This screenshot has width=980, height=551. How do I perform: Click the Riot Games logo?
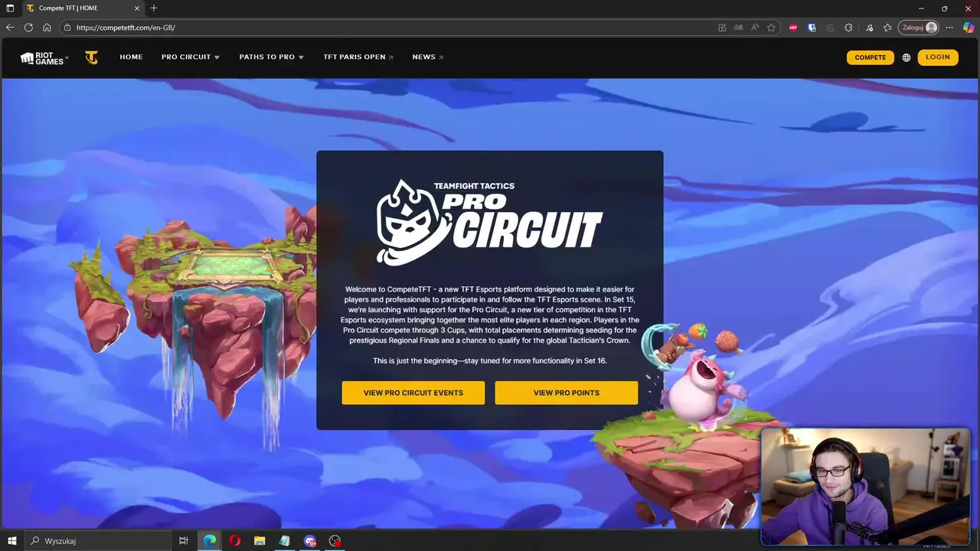click(x=43, y=57)
